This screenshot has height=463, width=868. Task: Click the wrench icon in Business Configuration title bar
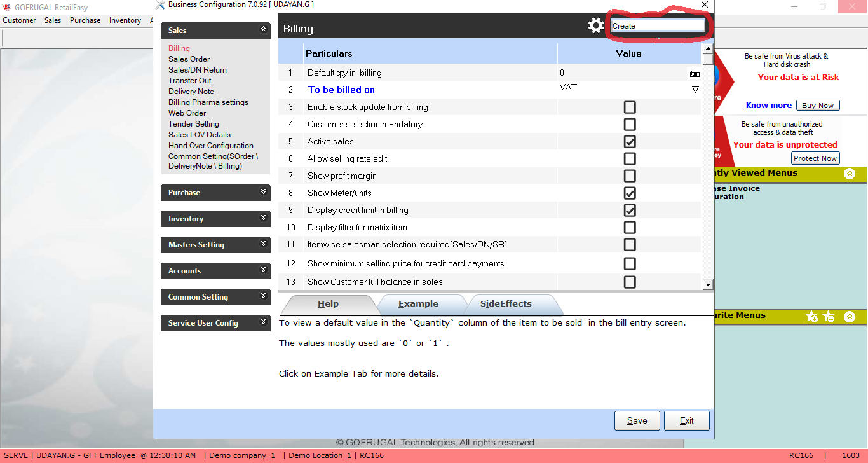tap(160, 5)
